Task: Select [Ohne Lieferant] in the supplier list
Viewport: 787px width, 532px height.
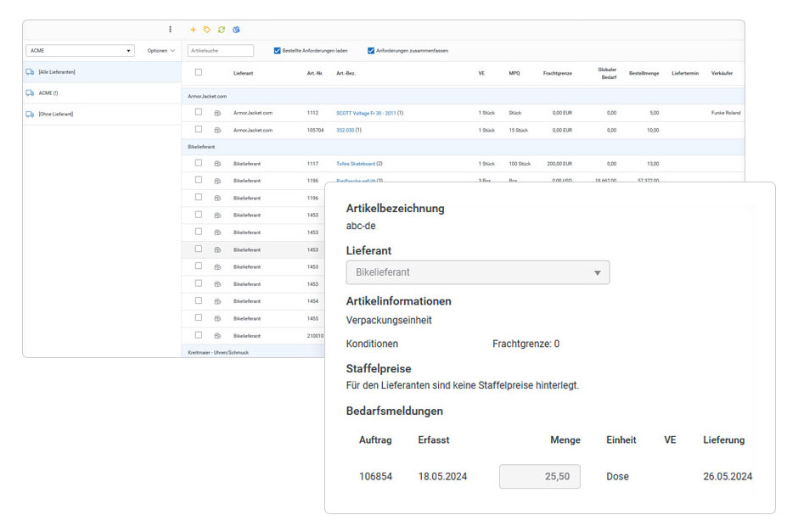Action: (55, 114)
